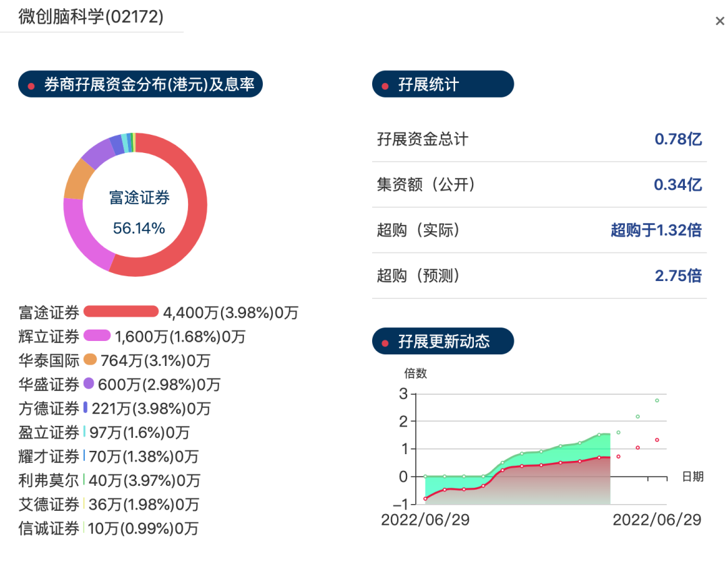This screenshot has width=728, height=564.
Task: Click the 华泰国际 legend name
Action: pyautogui.click(x=49, y=361)
